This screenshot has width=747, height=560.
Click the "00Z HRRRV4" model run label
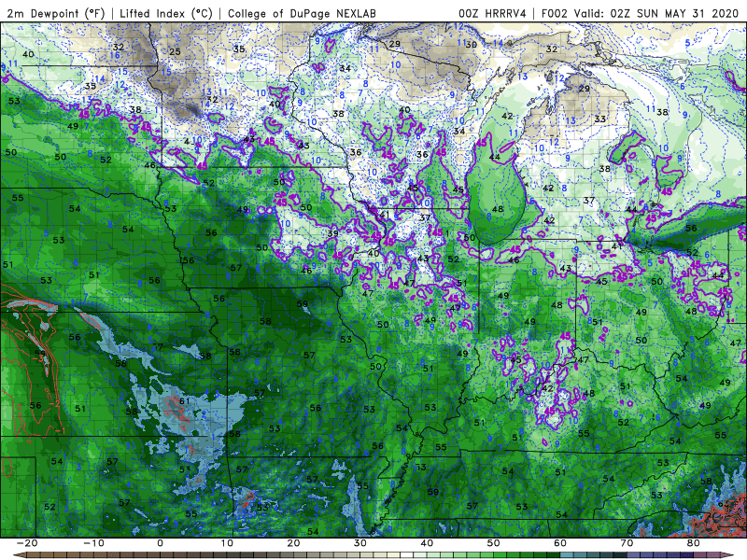pyautogui.click(x=492, y=13)
